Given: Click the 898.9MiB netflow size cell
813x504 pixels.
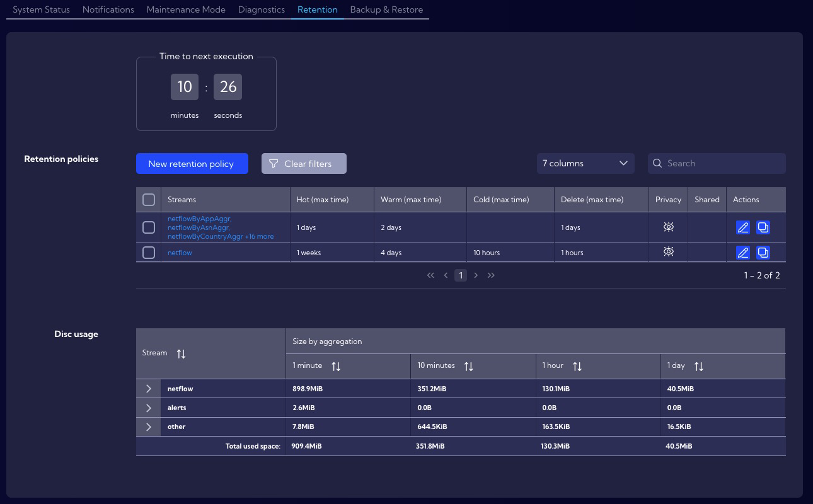Looking at the screenshot, I should (x=349, y=389).
